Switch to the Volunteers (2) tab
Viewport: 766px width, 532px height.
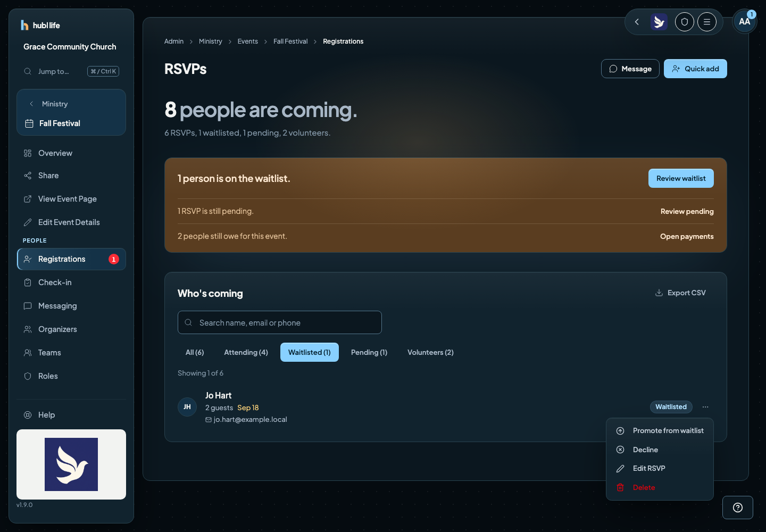click(430, 352)
